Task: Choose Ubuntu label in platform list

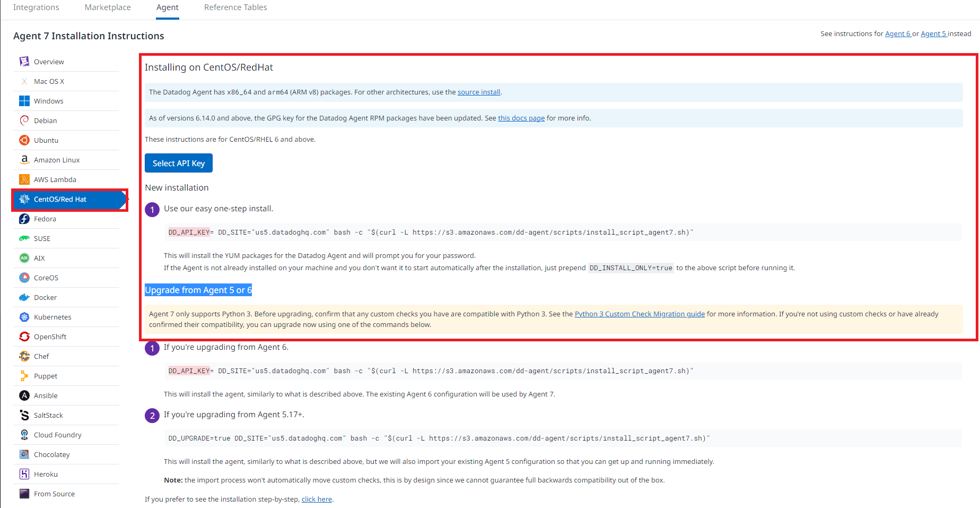Action: pos(46,140)
